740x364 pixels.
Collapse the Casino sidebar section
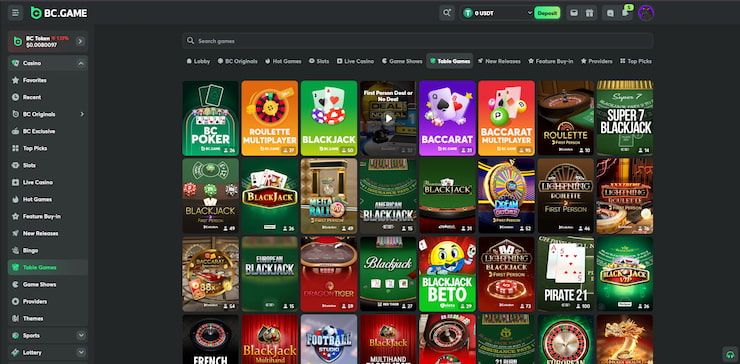click(81, 63)
